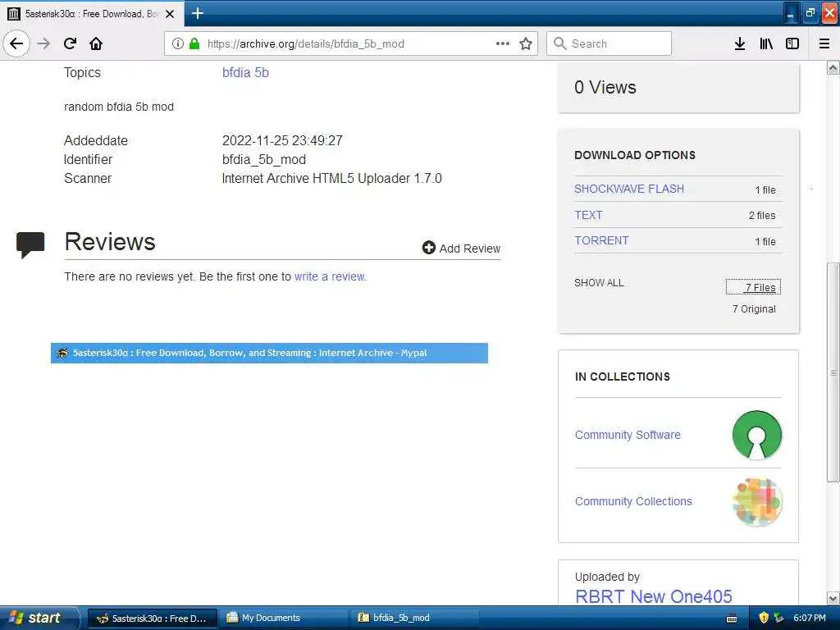Open the Community Software collection link
840x630 pixels.
tap(628, 435)
